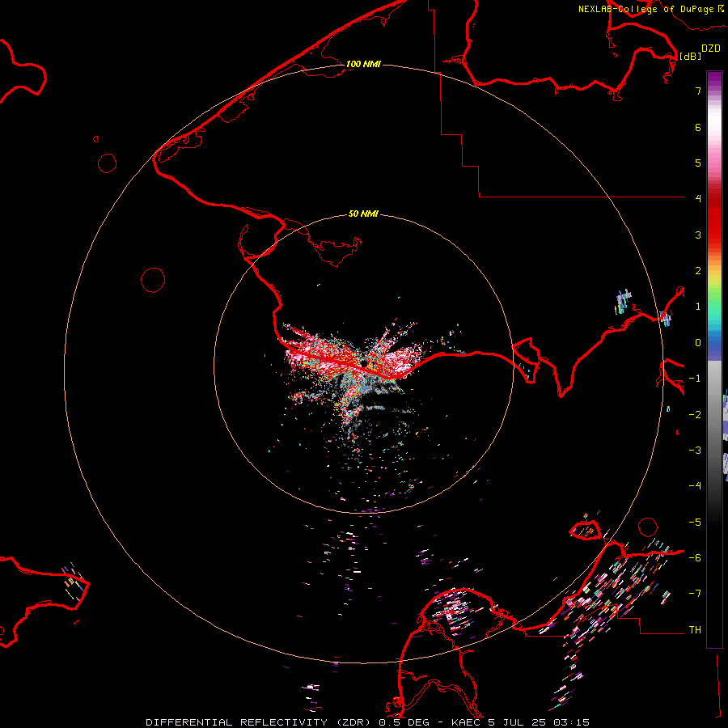Screen dimensions: 728x728
Task: Click the -1 value on color scale
Action: (x=695, y=379)
